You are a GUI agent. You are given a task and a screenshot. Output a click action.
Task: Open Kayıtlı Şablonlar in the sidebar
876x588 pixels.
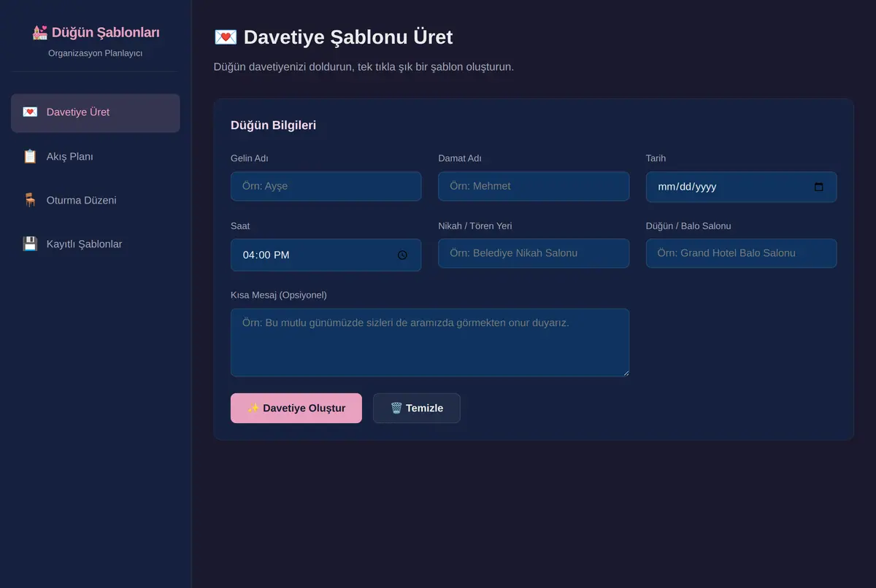coord(96,244)
